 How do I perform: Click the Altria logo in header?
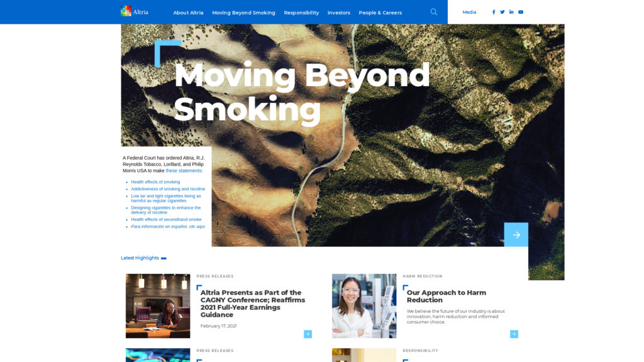135,11
